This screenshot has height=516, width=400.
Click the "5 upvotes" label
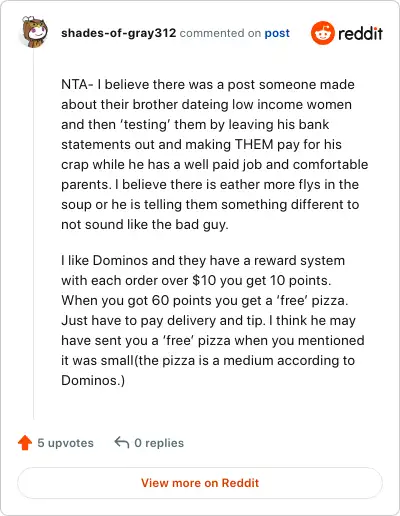(65, 443)
